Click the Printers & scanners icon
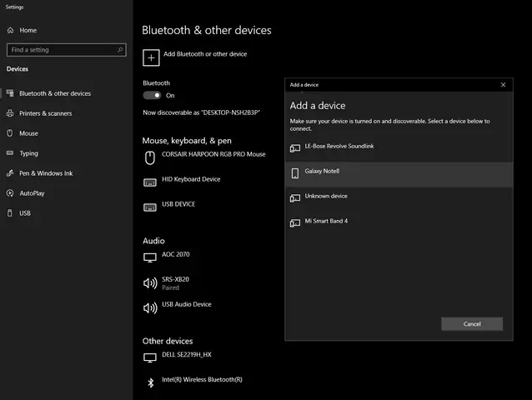This screenshot has height=400, width=532. [x=10, y=113]
